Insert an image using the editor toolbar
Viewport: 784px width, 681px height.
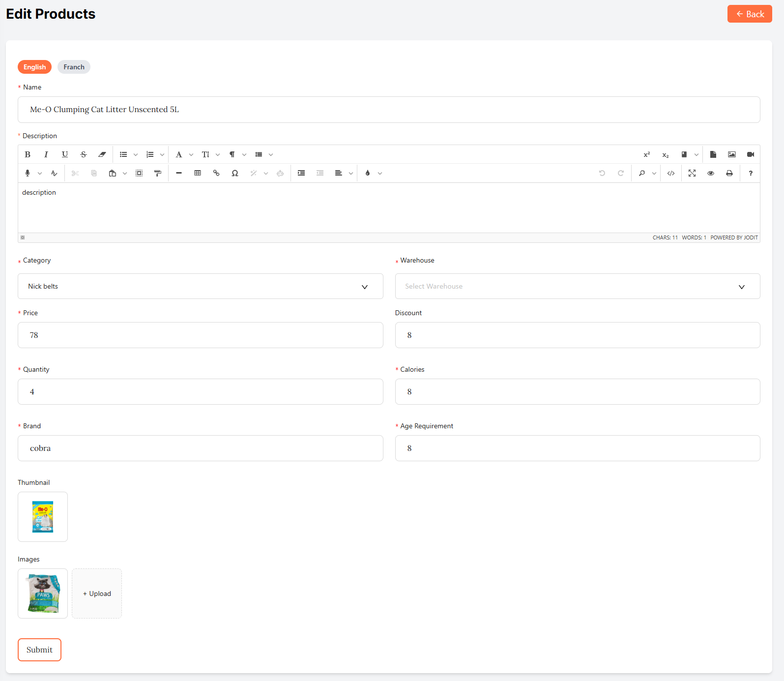pyautogui.click(x=732, y=154)
